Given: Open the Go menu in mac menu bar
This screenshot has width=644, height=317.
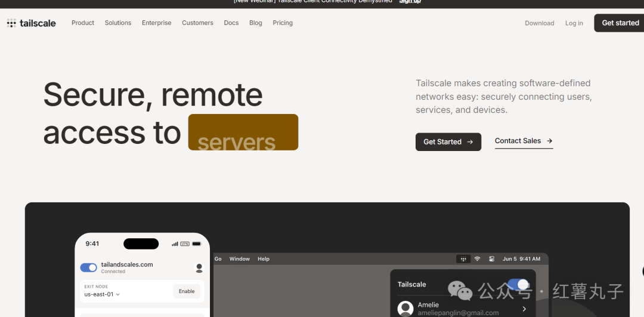Looking at the screenshot, I should pos(218,259).
